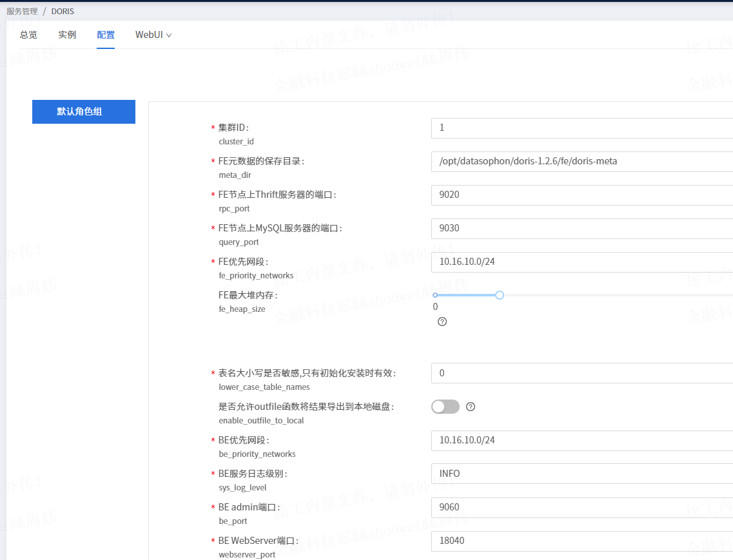Click the 是否允许outfile函数 label
Viewport: 733px width, 560px height.
[x=306, y=407]
